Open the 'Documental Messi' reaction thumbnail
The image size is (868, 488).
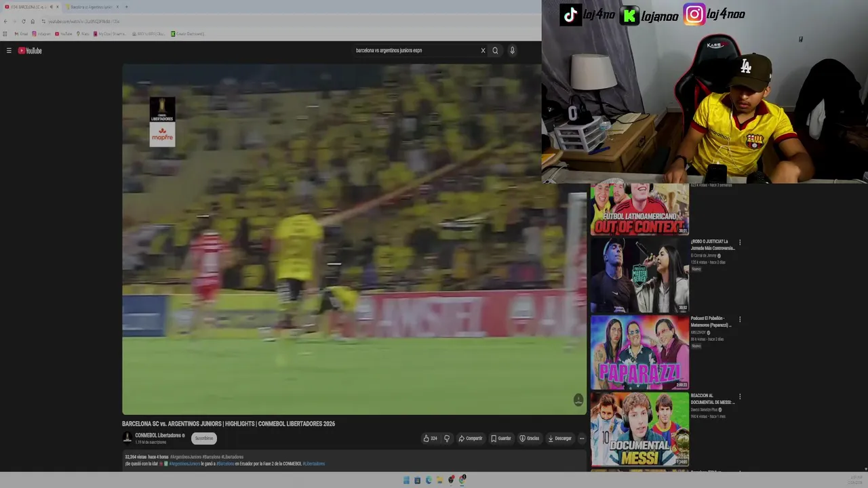point(639,429)
